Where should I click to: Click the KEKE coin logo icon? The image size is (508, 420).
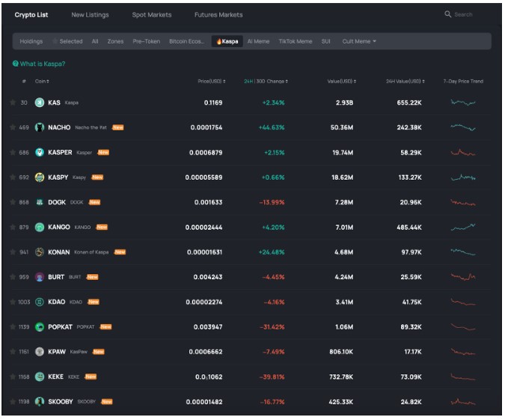pyautogui.click(x=40, y=377)
